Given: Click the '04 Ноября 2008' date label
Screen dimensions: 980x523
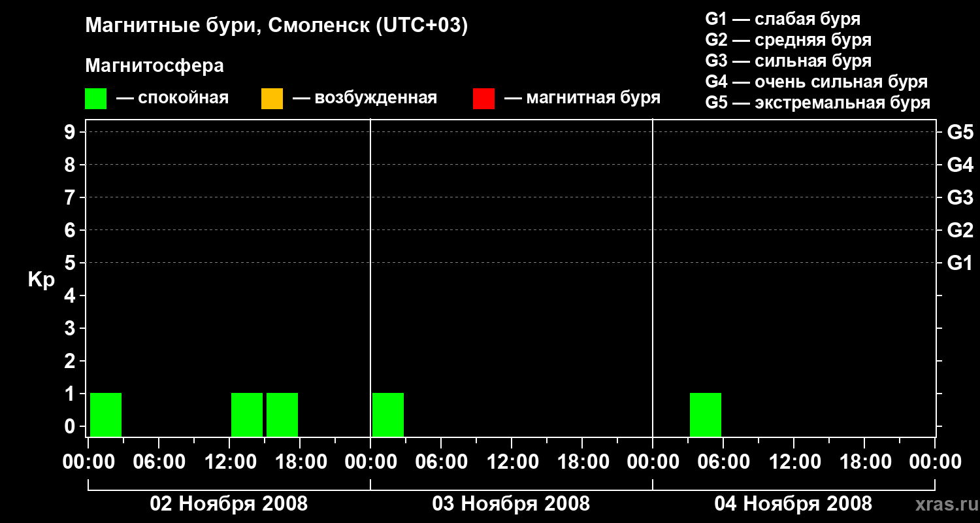Looking at the screenshot, I should pyautogui.click(x=793, y=503).
